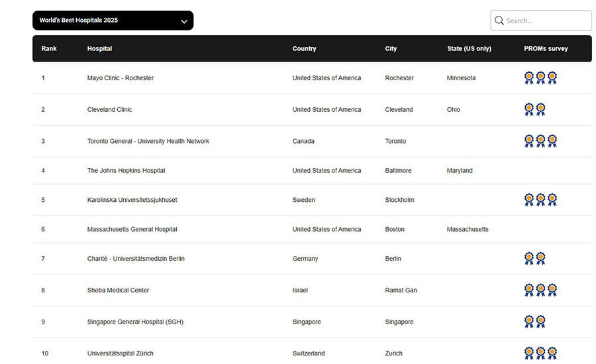Select Massachusetts General Hospital name
The image size is (596, 364).
(132, 229)
